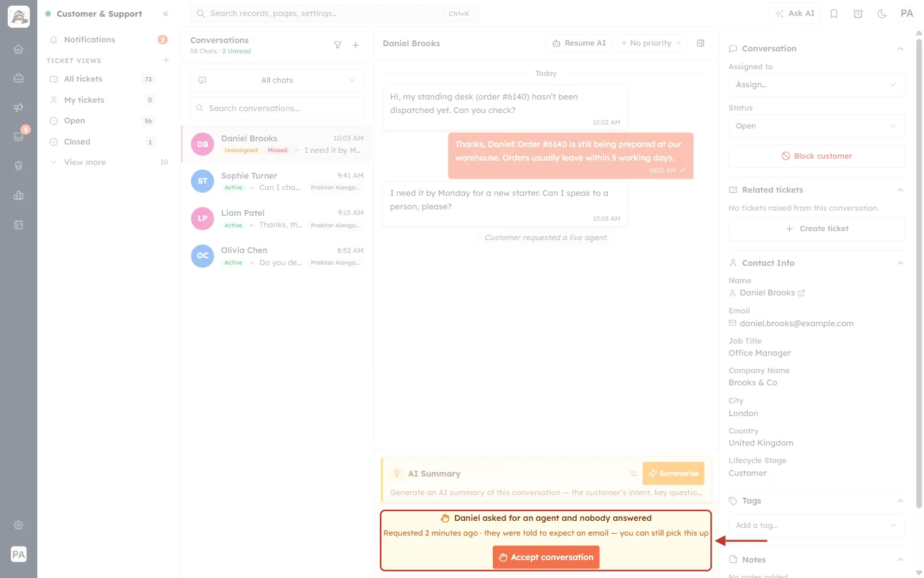Collapse the Customer & Support sidebar
924x578 pixels.
click(x=166, y=13)
